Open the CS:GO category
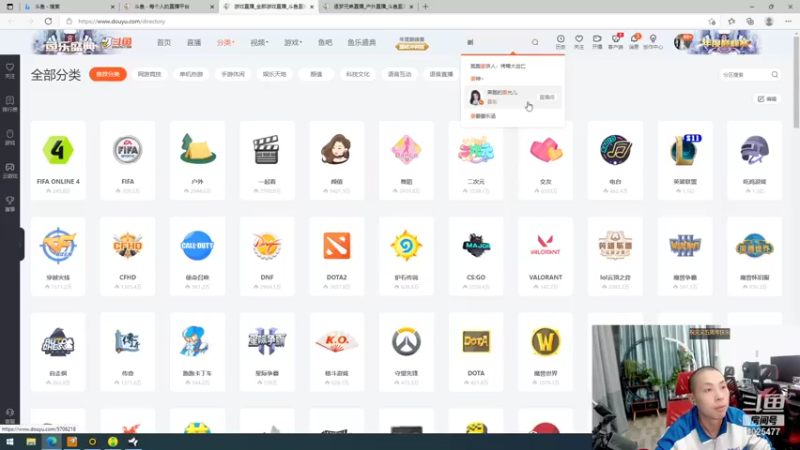Viewport: 800px width, 450px height. pos(476,256)
